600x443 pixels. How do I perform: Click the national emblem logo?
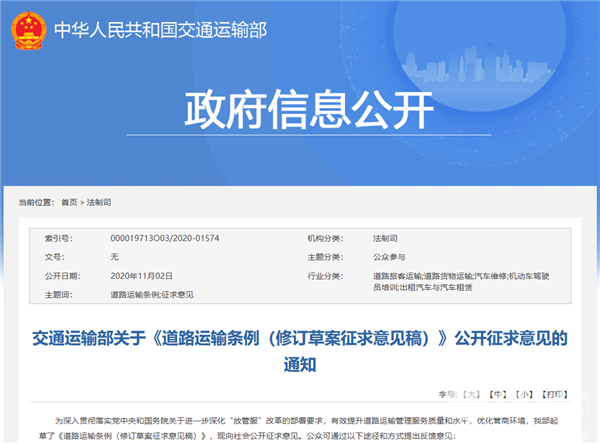(25, 29)
